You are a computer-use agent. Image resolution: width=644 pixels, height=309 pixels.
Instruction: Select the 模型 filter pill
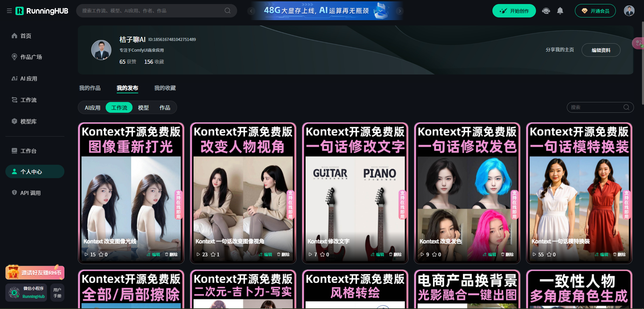pos(144,108)
